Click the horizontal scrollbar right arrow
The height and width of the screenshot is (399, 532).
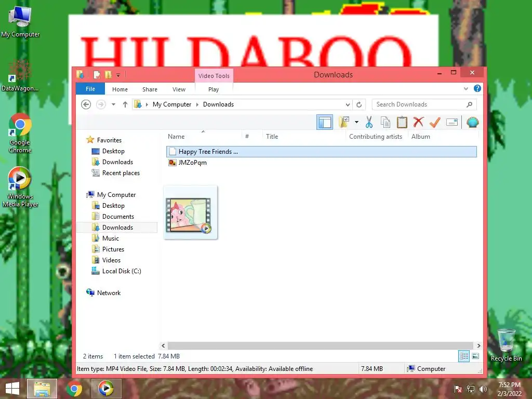(x=478, y=345)
